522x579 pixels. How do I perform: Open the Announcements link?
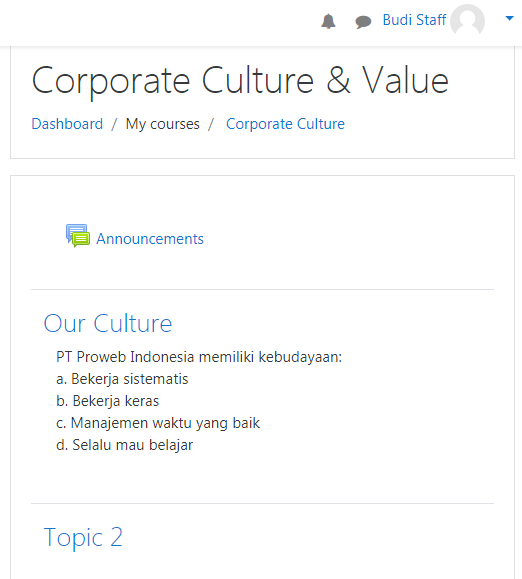tap(150, 239)
